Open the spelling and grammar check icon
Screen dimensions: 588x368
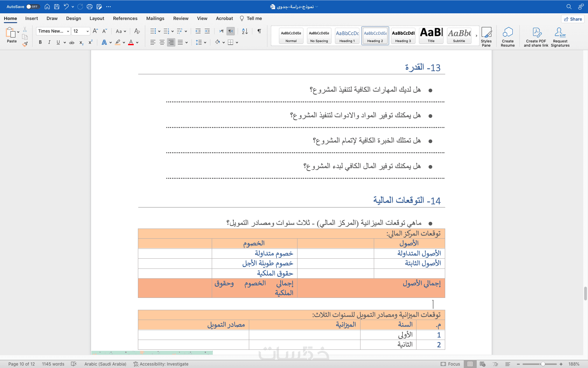(73, 364)
